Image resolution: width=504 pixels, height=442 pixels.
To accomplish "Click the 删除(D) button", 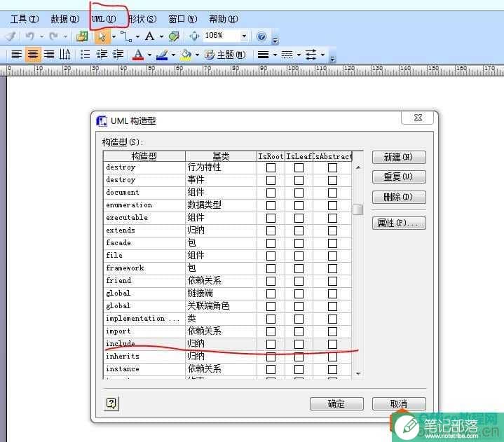I will click(399, 197).
